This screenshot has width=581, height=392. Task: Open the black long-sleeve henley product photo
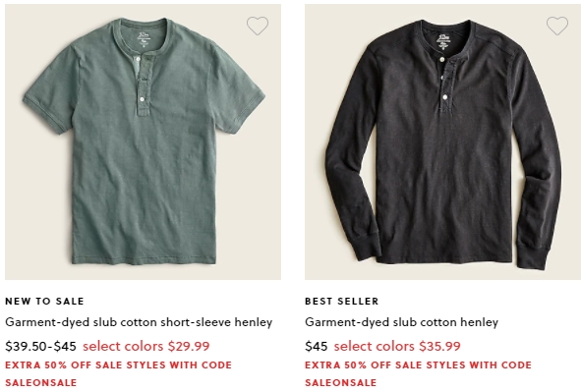(x=442, y=141)
